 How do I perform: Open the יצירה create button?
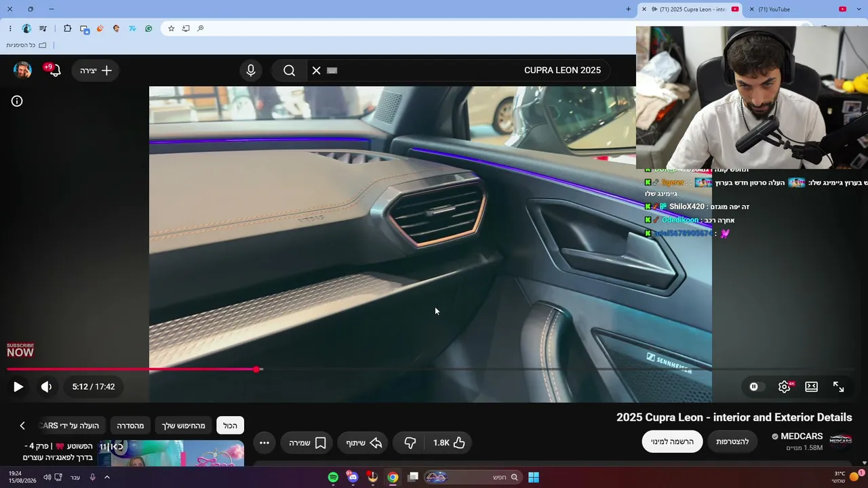[x=96, y=70]
